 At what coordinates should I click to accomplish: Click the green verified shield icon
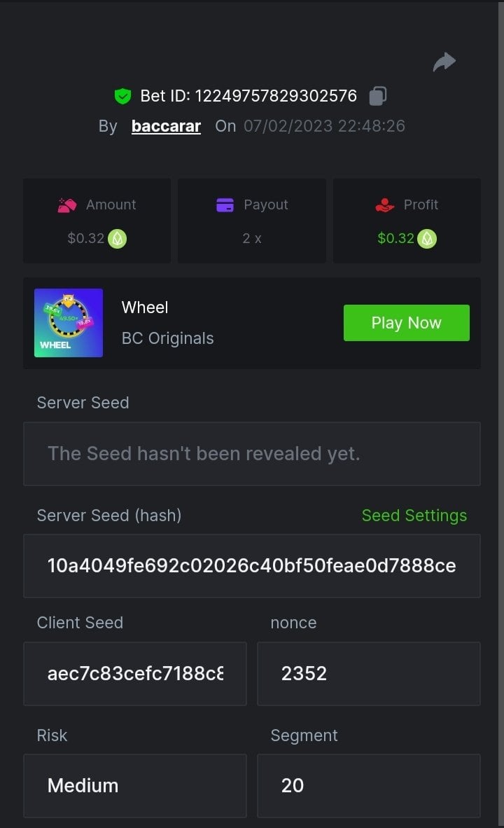click(123, 96)
